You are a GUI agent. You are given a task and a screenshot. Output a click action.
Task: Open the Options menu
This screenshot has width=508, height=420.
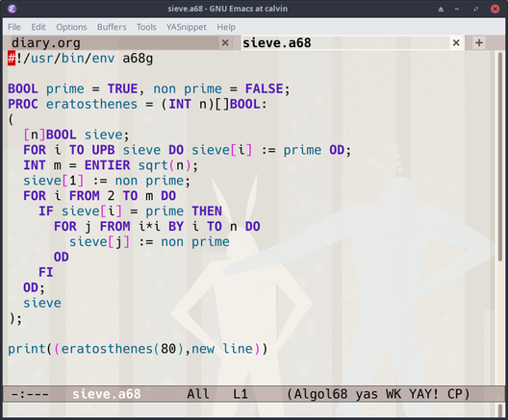[71, 27]
